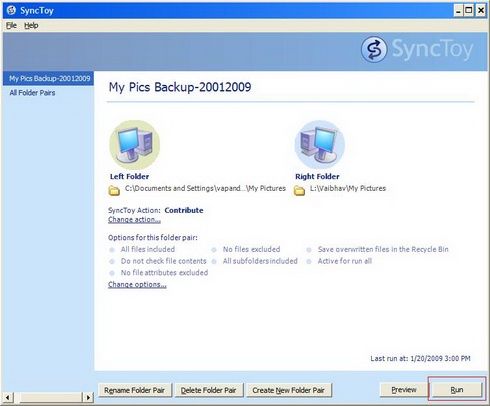Click 'Do not check file contents' text
The height and width of the screenshot is (406, 490).
coord(163,261)
